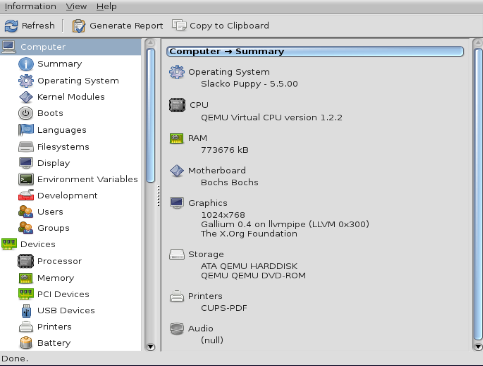483x366 pixels.
Task: Click the Languages flag icon
Action: (26, 130)
